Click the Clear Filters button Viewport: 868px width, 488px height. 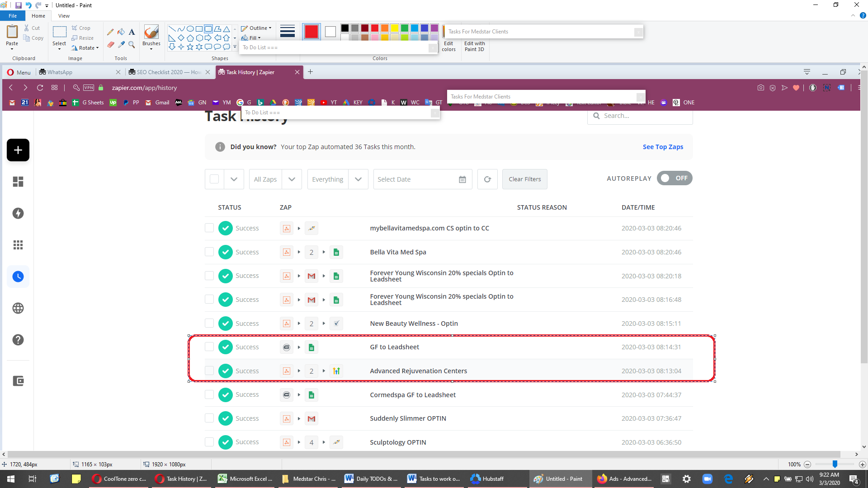[524, 179]
